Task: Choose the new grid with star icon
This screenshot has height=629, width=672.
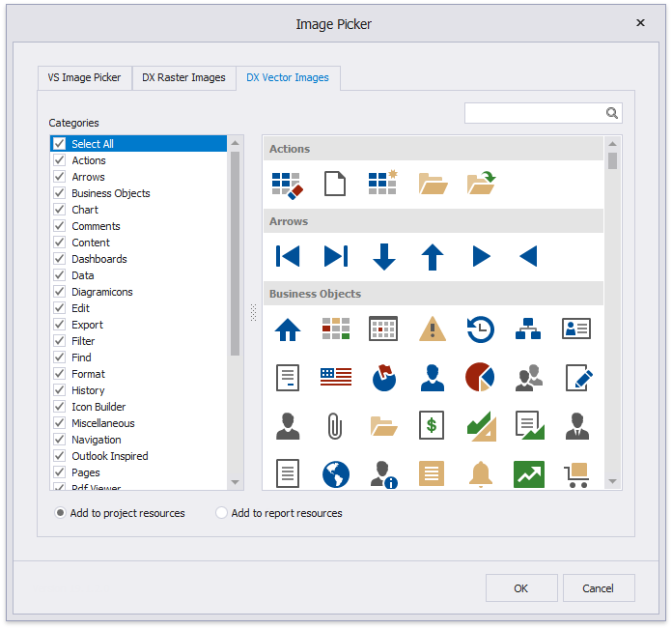Action: 382,183
